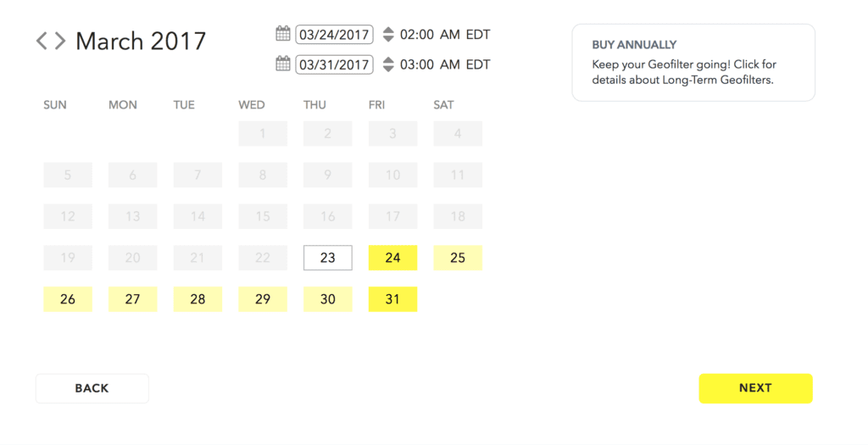Select March 23 on the calendar
Image resolution: width=868 pixels, height=445 pixels.
point(328,258)
